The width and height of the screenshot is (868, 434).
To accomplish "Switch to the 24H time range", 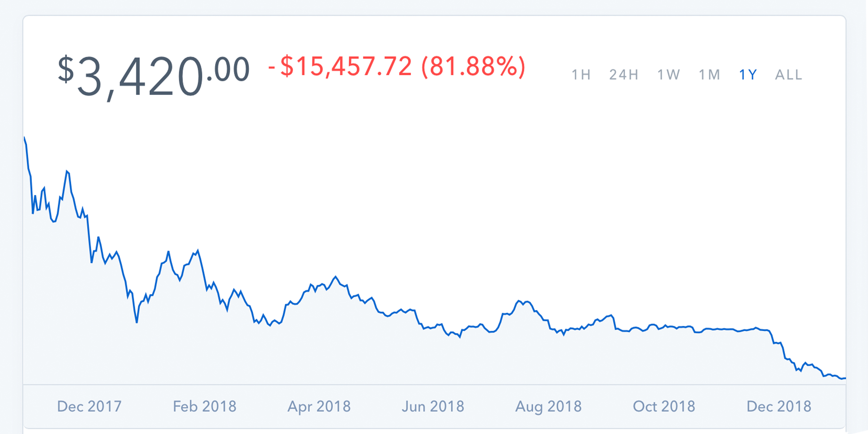I will pos(624,75).
